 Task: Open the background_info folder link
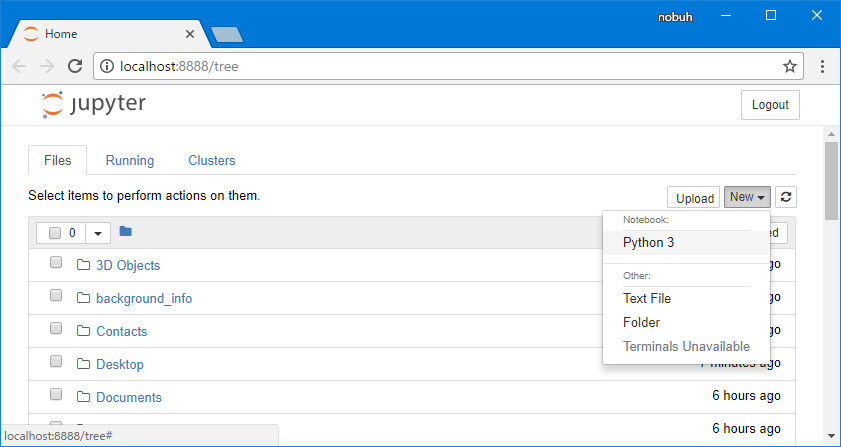coord(144,298)
